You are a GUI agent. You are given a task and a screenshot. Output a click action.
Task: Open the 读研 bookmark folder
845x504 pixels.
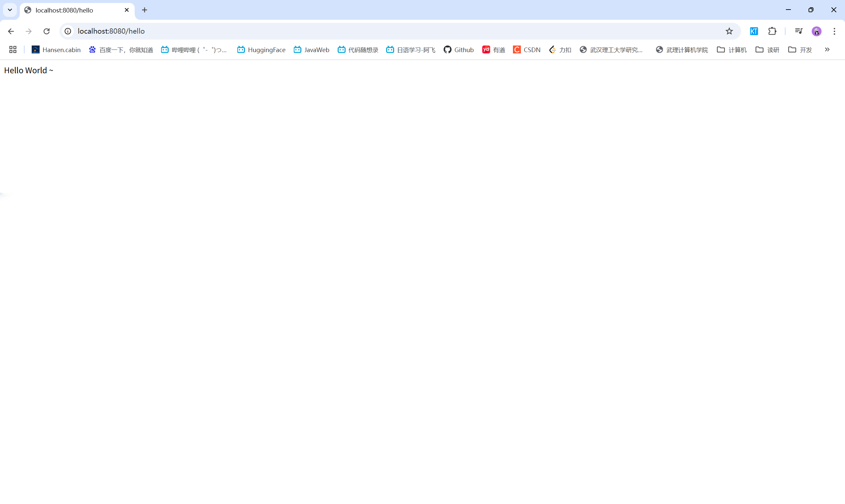tap(767, 49)
